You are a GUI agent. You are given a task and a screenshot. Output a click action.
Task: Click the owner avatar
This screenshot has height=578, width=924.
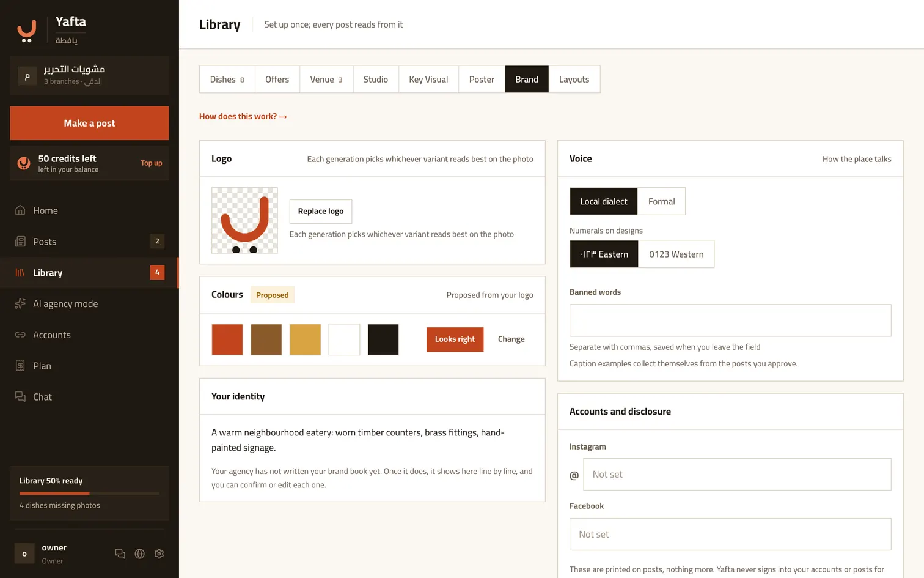pyautogui.click(x=24, y=554)
